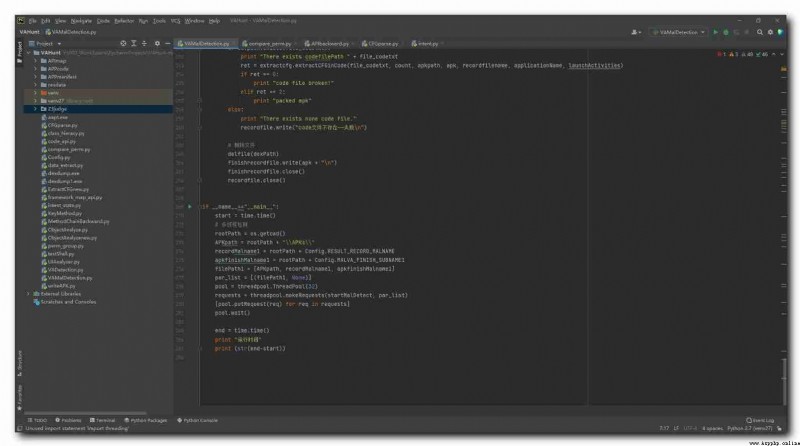This screenshot has width=800, height=446.
Task: Expand the APPmanifest folder
Action: click(36, 77)
